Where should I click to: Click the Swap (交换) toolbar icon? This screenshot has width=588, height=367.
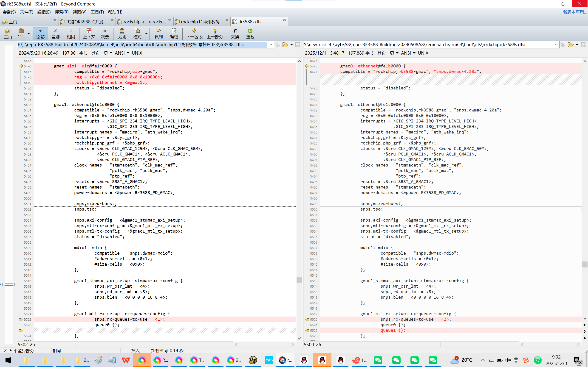[235, 33]
